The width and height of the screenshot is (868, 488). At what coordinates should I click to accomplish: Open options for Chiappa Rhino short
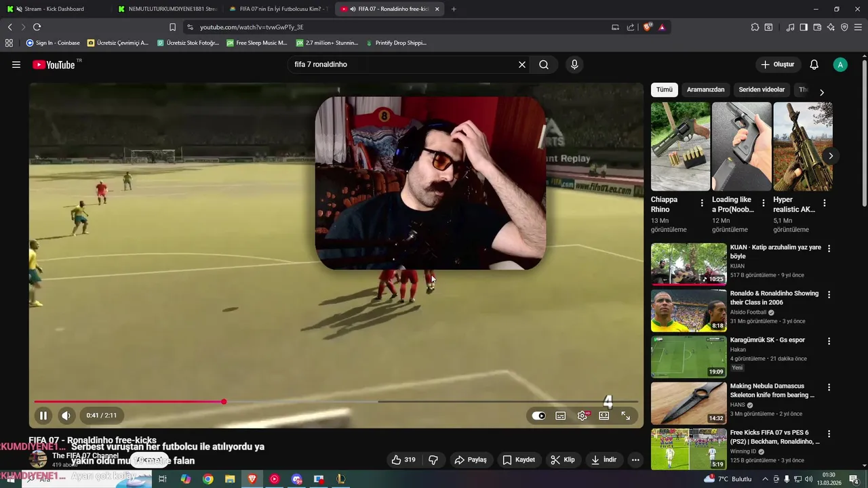tap(702, 203)
